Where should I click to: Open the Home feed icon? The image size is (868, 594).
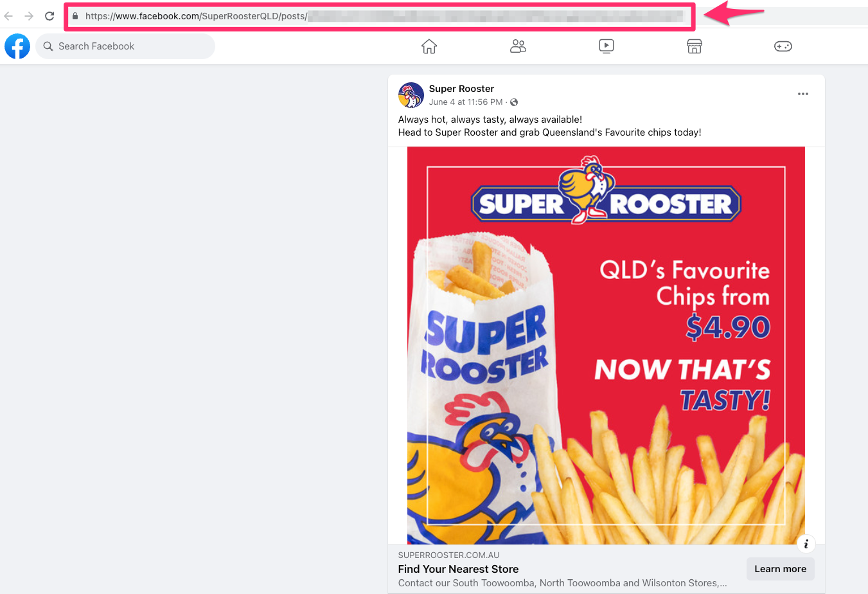429,46
